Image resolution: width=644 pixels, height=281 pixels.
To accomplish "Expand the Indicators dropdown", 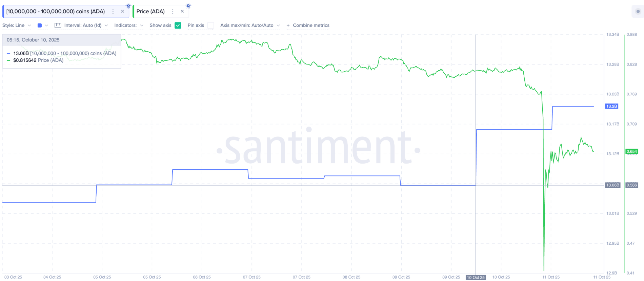I will tap(129, 25).
